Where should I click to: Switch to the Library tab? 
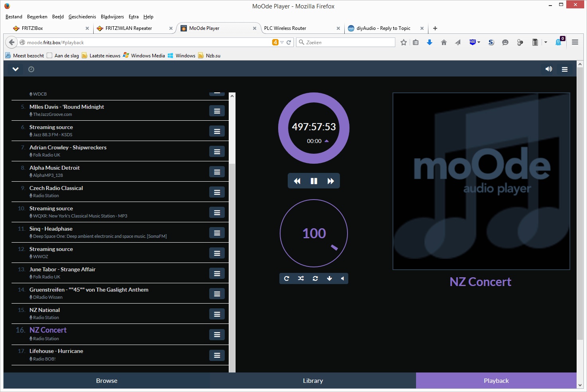313,380
